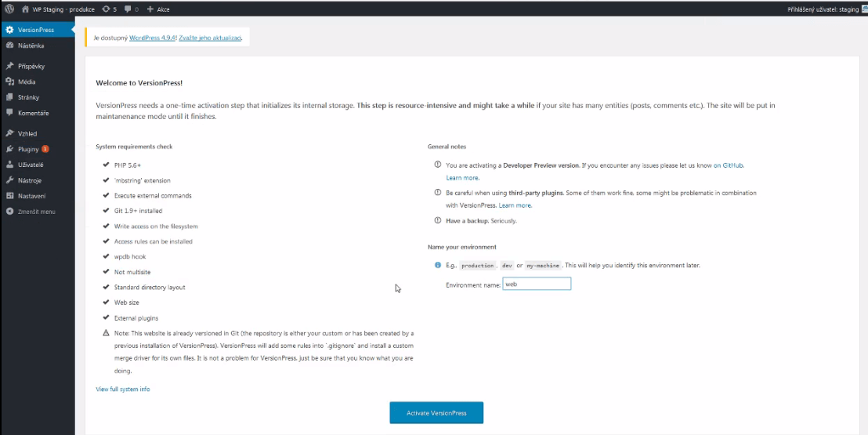The height and width of the screenshot is (435, 868).
Task: Open the VersionPress menu item
Action: (38, 30)
